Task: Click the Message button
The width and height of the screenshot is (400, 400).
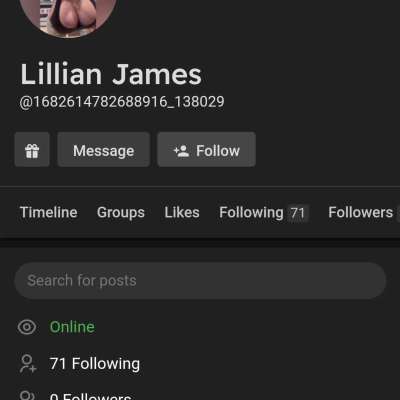Action: point(104,149)
